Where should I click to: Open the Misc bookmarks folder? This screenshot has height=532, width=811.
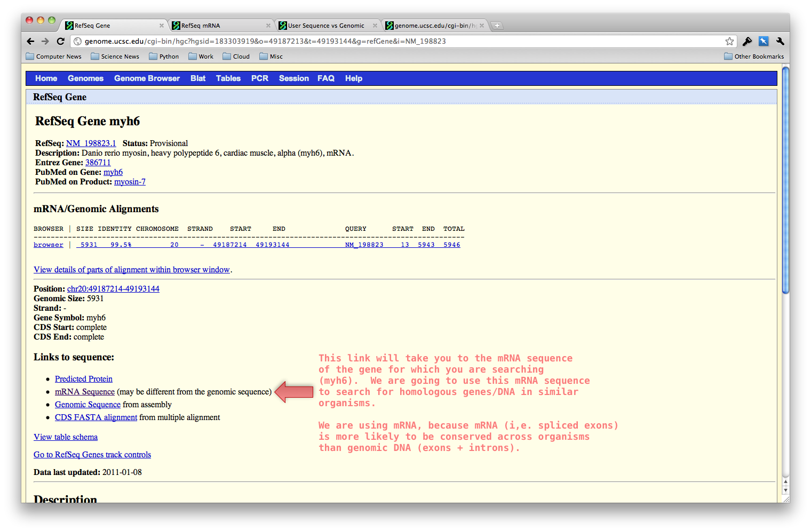(x=271, y=57)
